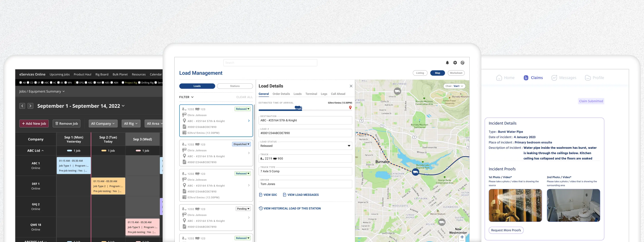Toggle the Project Rig checkbox

(123, 82)
